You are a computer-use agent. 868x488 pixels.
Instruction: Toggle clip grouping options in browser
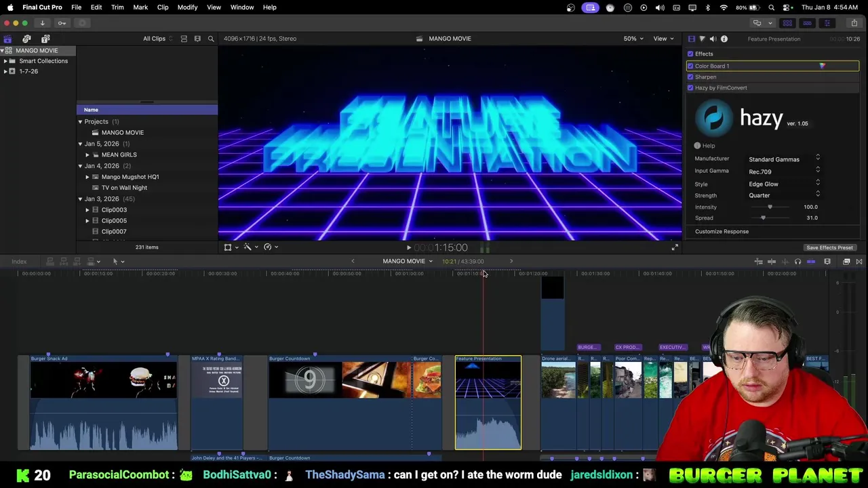184,39
